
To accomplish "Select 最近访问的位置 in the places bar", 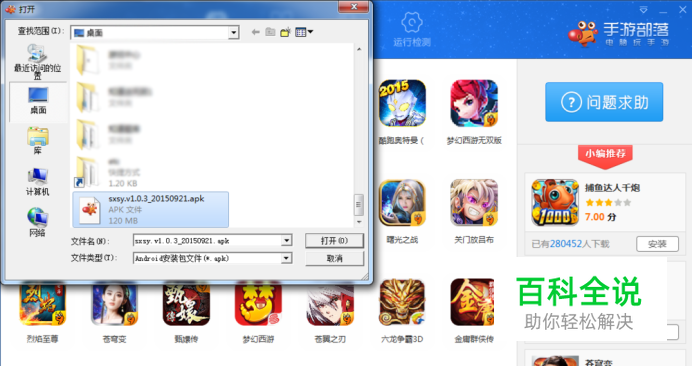I will [x=38, y=62].
